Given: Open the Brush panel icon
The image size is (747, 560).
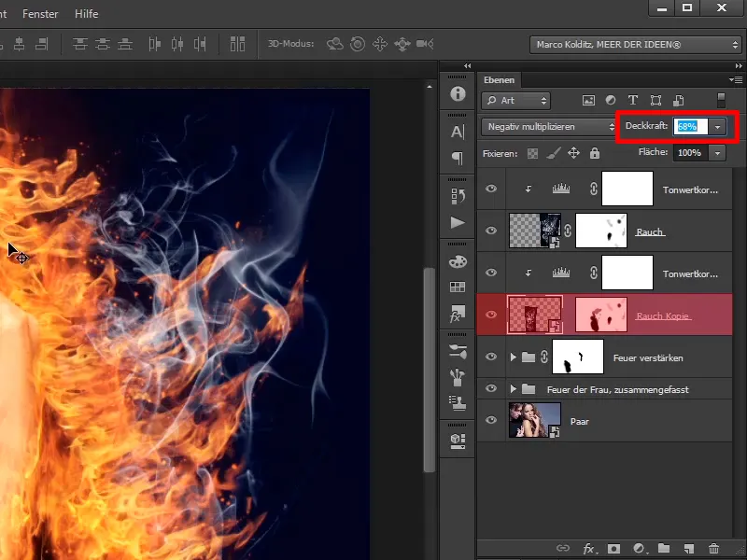Looking at the screenshot, I should 458,377.
